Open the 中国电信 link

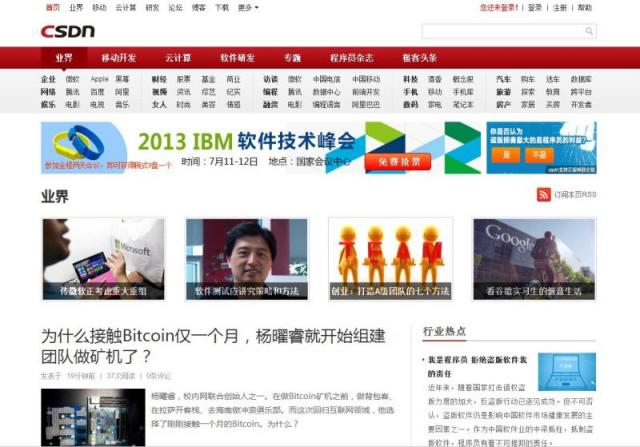point(327,79)
